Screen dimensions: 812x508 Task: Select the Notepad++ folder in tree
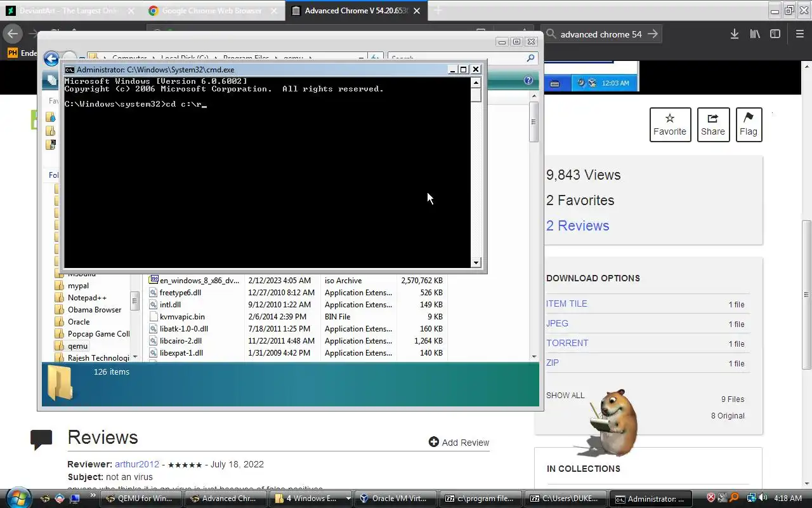(87, 298)
